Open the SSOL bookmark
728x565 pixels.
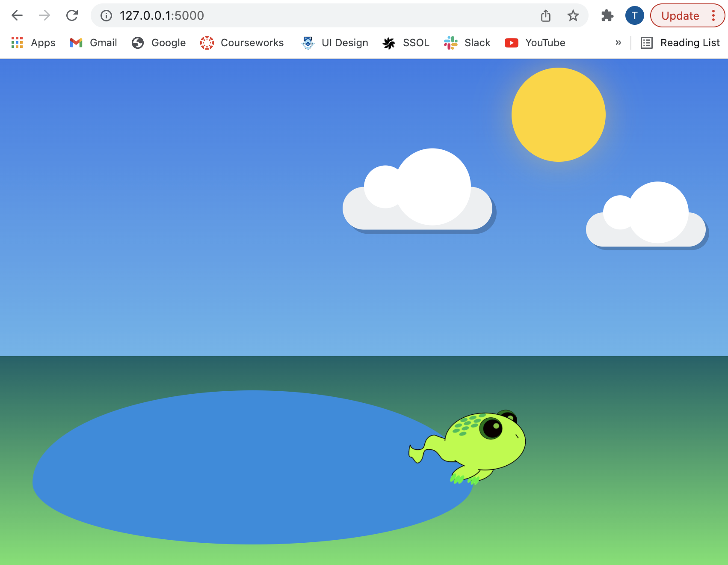[406, 43]
